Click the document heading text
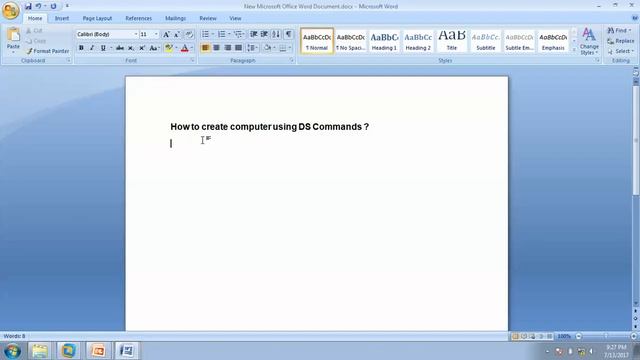 point(269,127)
